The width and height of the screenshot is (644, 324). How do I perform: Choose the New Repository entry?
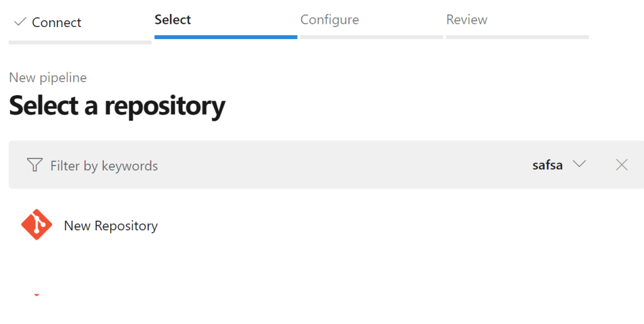[111, 225]
